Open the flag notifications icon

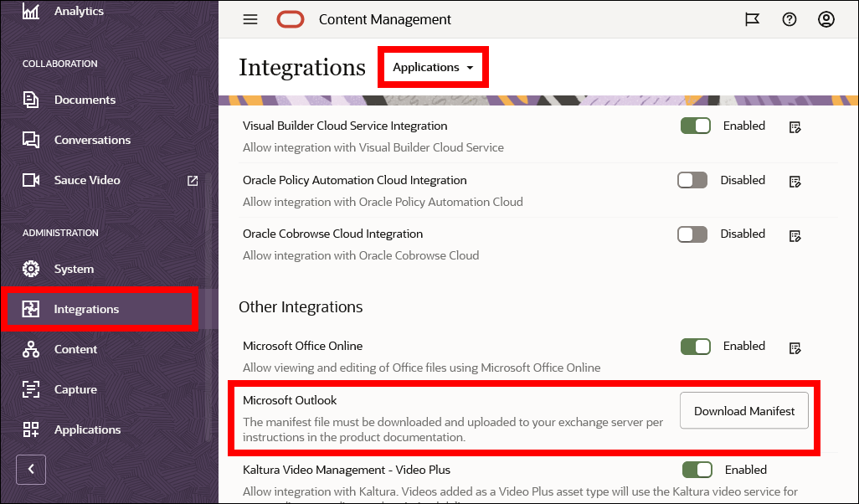click(752, 20)
